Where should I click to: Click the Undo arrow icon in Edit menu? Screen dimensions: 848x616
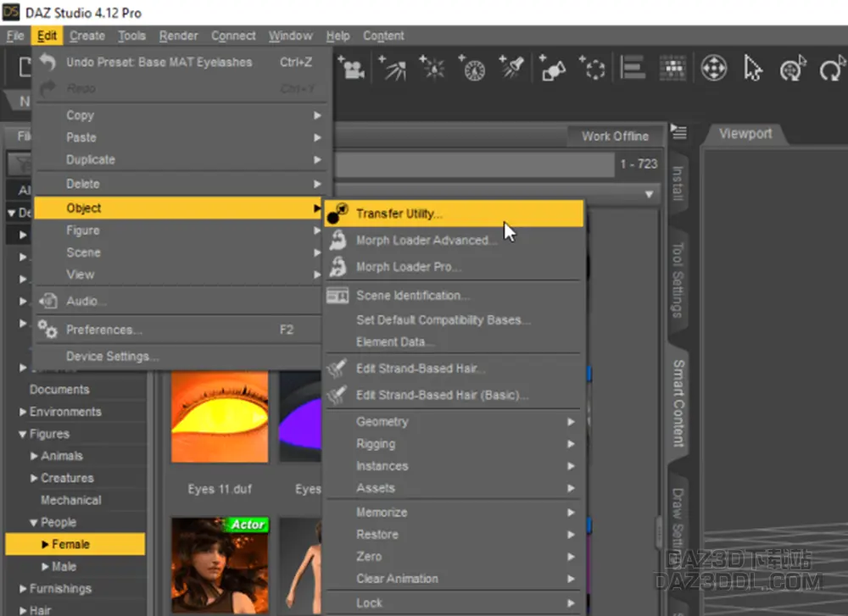pyautogui.click(x=47, y=62)
